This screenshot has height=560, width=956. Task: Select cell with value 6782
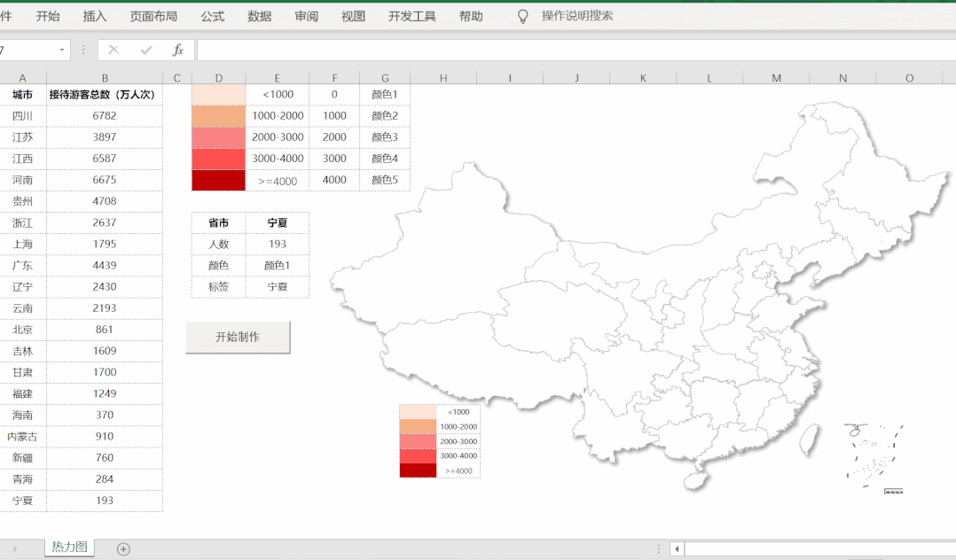point(105,116)
